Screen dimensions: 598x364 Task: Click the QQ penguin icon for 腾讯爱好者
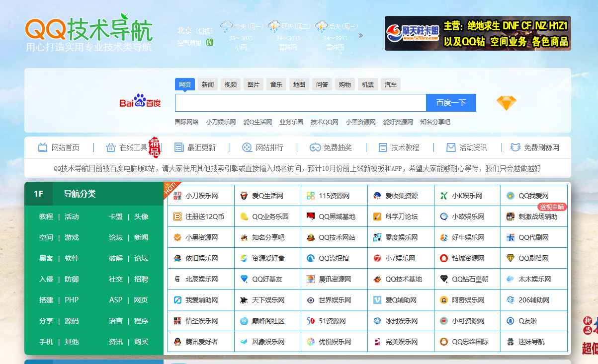tap(177, 342)
